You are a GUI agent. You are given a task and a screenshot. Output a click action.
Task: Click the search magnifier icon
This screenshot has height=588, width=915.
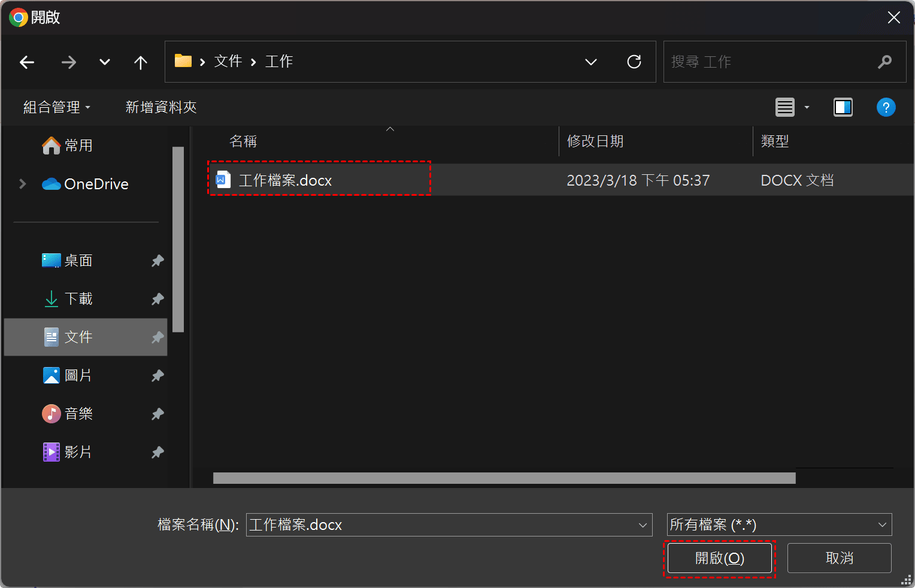tap(884, 62)
